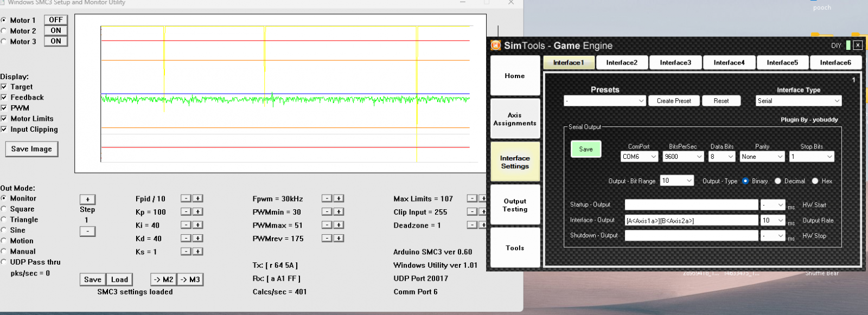Decrease Kp value with minus button

[186, 211]
